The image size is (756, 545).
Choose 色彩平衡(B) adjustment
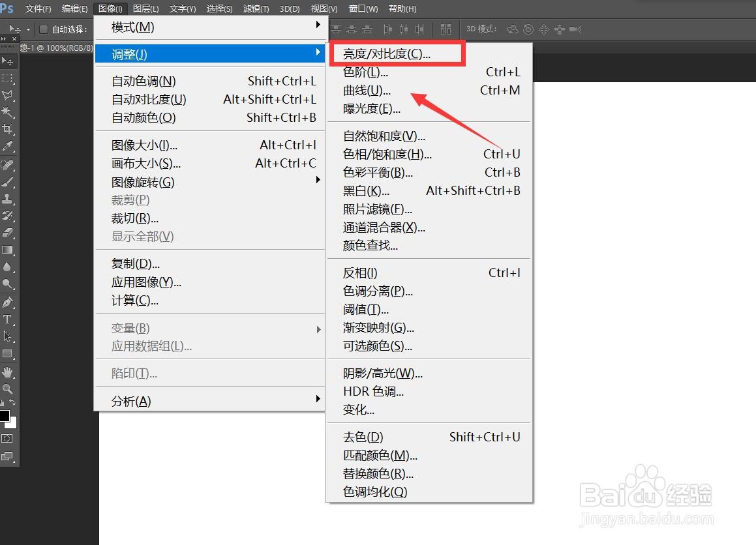(x=429, y=172)
